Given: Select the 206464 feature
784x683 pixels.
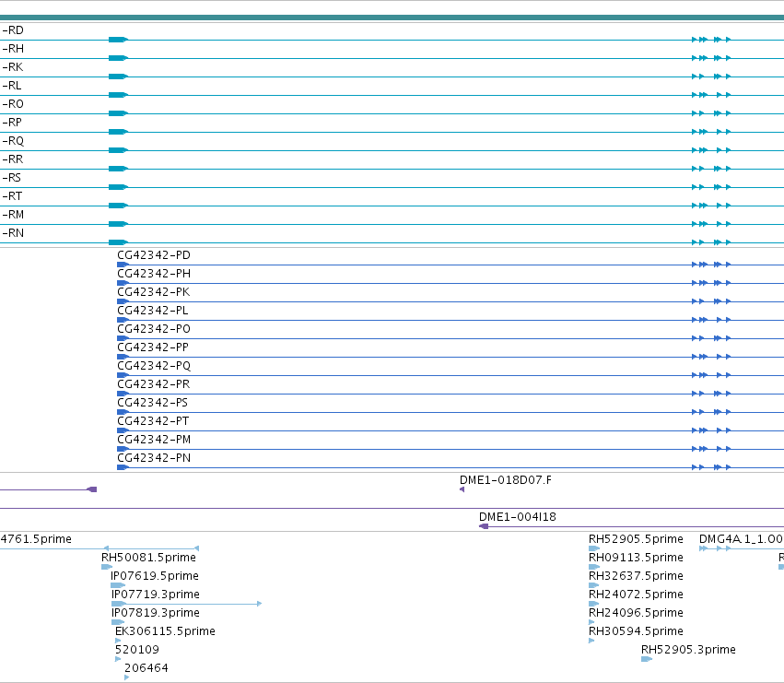Looking at the screenshot, I should [146, 668].
